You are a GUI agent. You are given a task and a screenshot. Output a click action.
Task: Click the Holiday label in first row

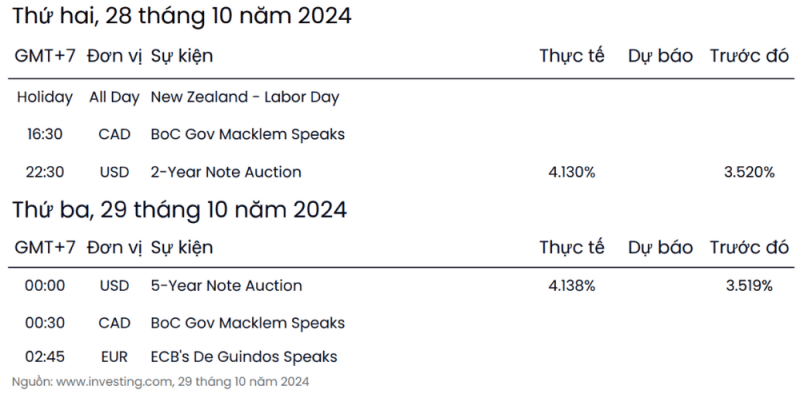[45, 97]
